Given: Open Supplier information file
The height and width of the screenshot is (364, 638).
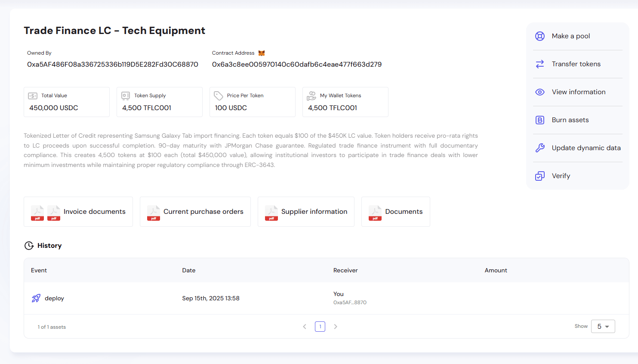Looking at the screenshot, I should 306,212.
